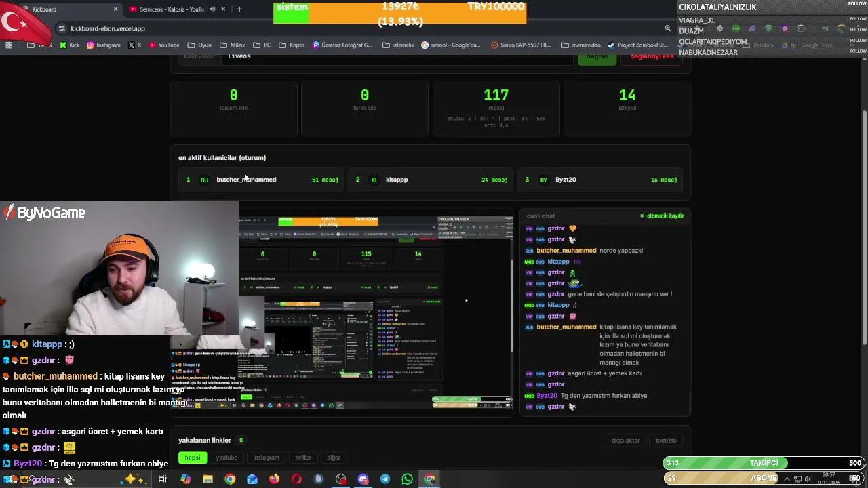Open the X bookmark
The width and height of the screenshot is (868, 488).
click(x=135, y=45)
